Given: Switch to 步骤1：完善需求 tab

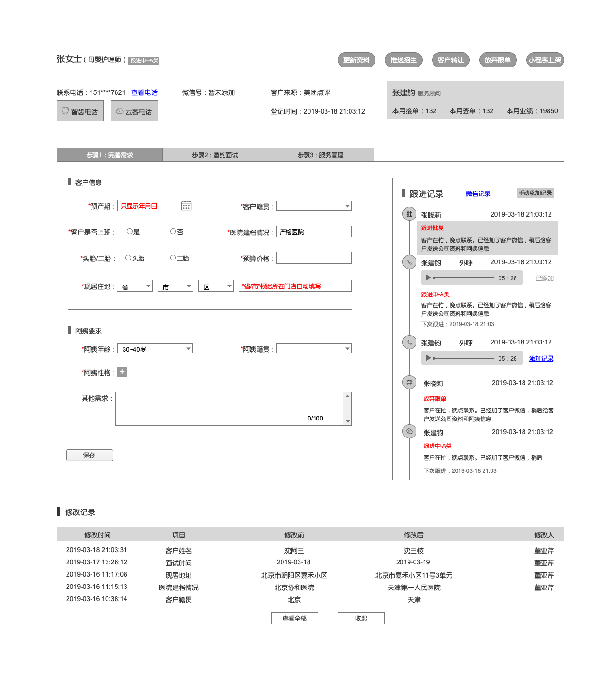Looking at the screenshot, I should coord(109,155).
